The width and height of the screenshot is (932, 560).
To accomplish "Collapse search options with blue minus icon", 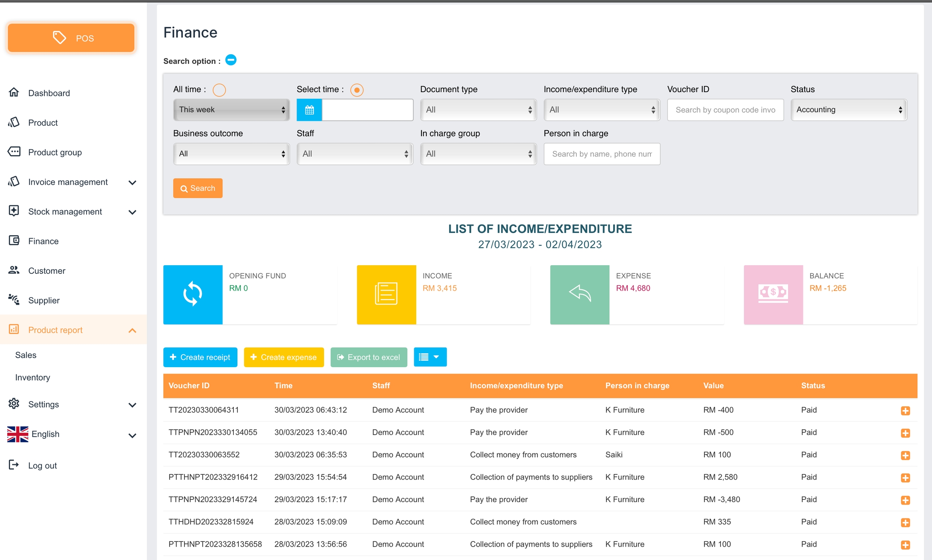I will (231, 60).
